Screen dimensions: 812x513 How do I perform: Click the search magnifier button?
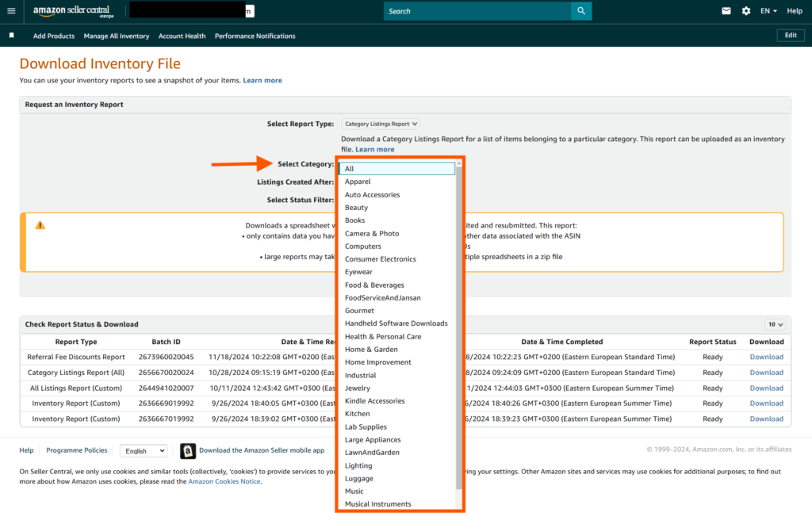click(581, 11)
